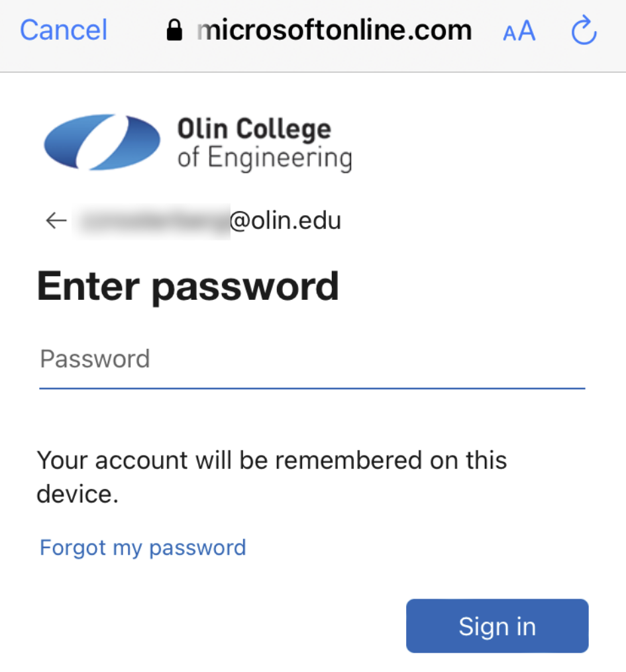
Task: Click the word "device." in the notice
Action: tap(78, 494)
